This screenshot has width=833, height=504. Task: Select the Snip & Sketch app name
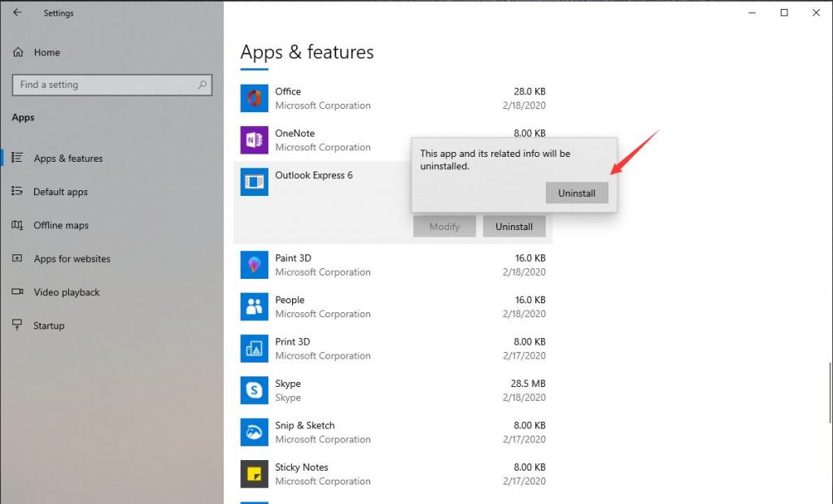tap(305, 425)
